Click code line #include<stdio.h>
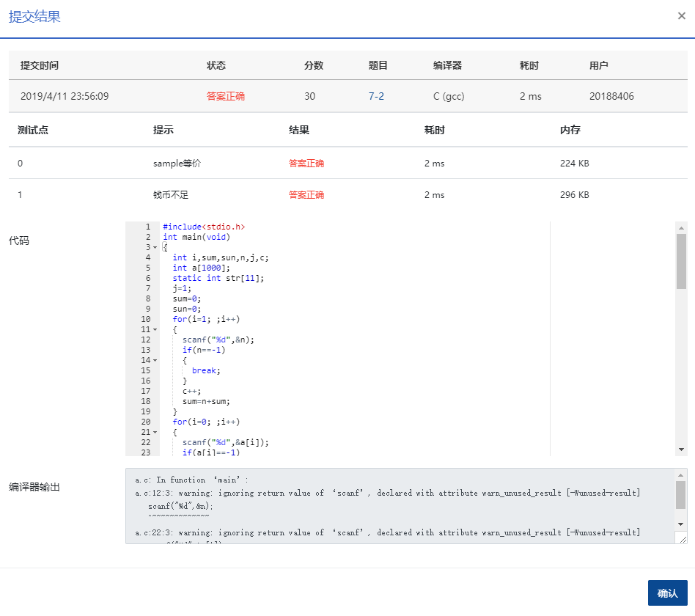Screen dimensions: 695x616 [x=204, y=227]
